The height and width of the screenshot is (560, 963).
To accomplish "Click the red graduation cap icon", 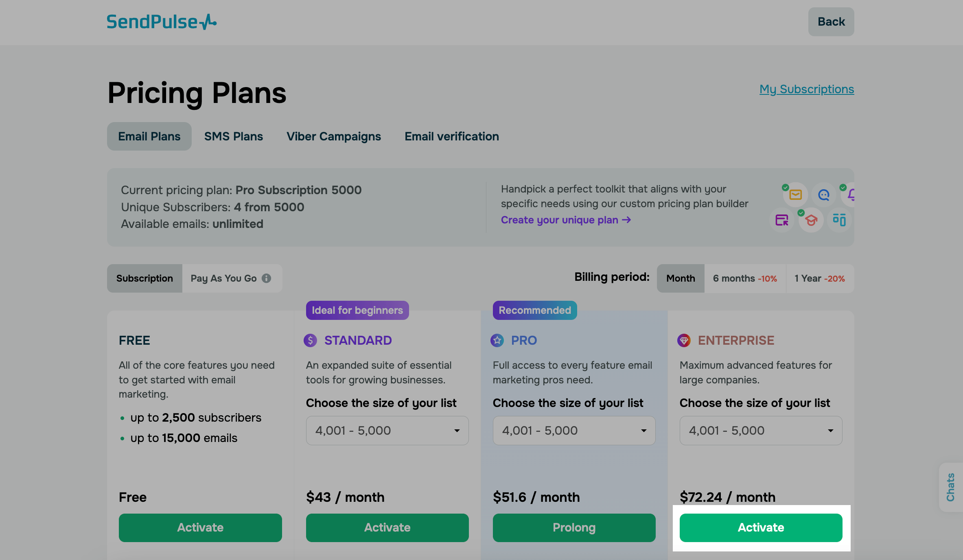I will point(811,220).
